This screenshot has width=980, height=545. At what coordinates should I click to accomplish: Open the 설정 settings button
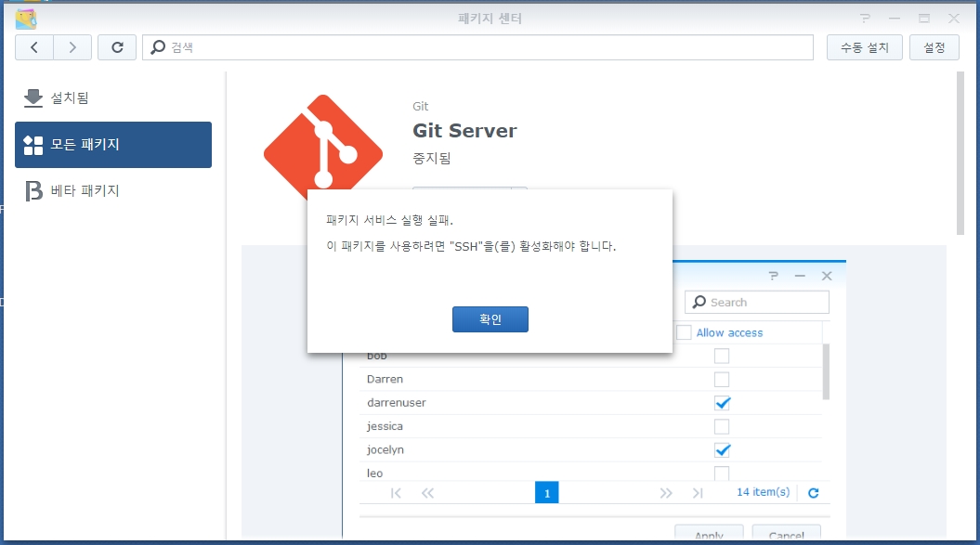934,47
